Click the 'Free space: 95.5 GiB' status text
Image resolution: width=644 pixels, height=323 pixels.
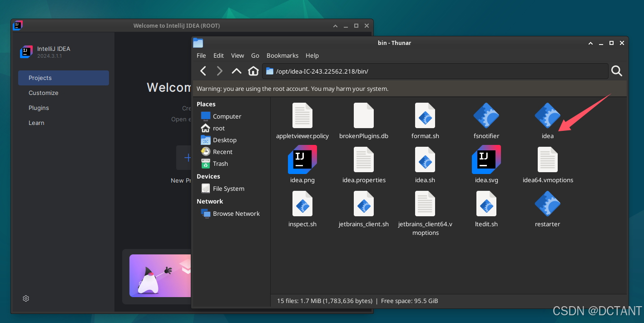tap(410, 301)
